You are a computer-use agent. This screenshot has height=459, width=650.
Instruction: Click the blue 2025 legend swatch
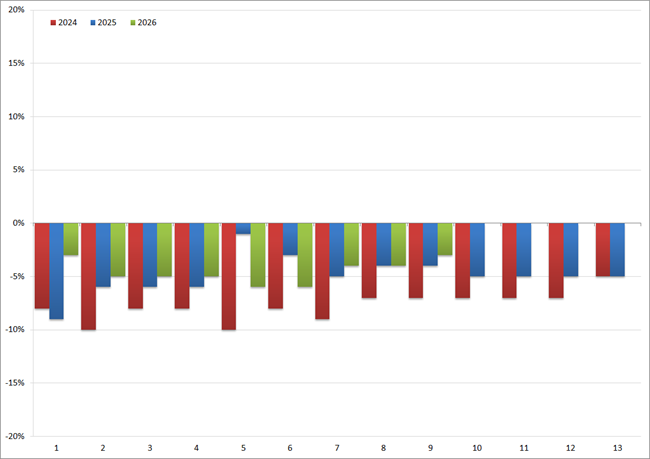[x=93, y=23]
